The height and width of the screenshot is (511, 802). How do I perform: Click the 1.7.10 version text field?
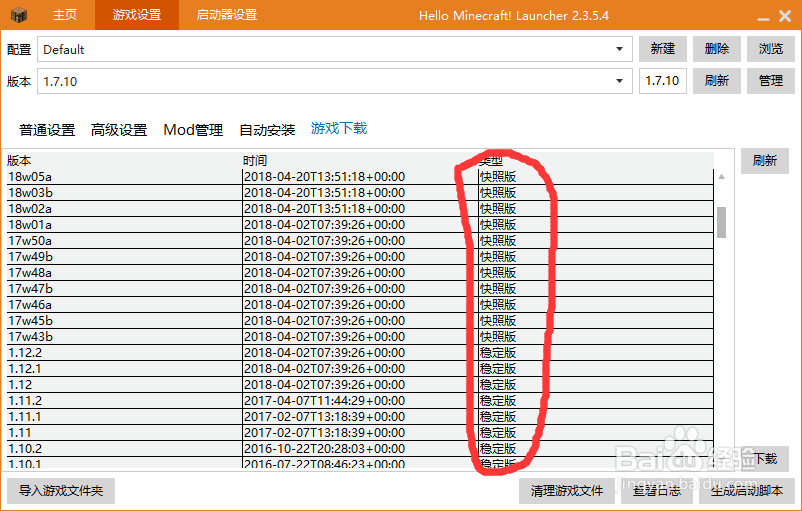(x=662, y=81)
